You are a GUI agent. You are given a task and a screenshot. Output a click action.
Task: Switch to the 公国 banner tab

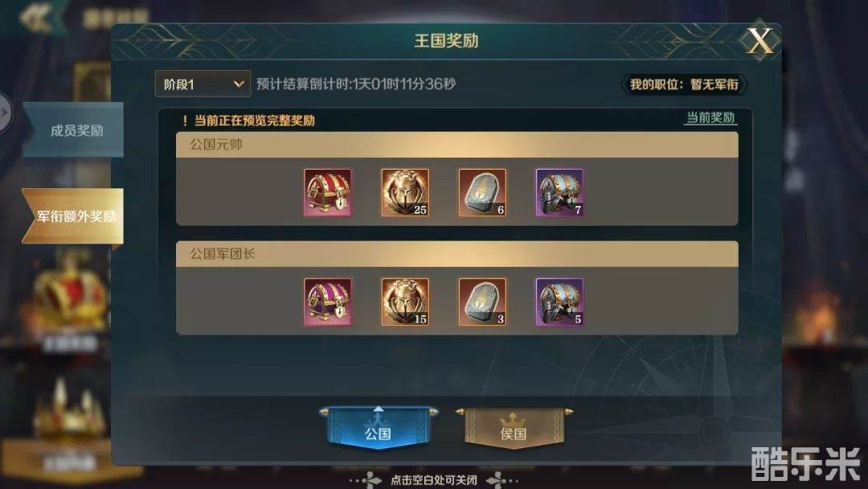click(x=378, y=428)
